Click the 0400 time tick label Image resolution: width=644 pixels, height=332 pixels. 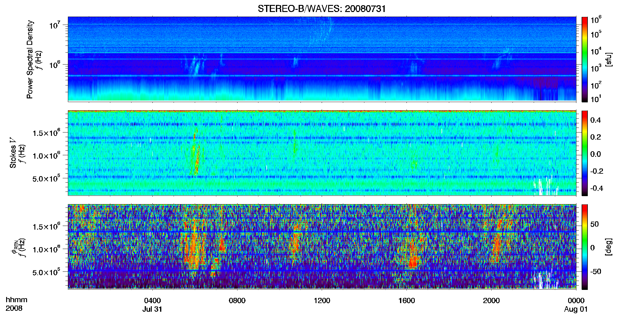[x=152, y=301]
